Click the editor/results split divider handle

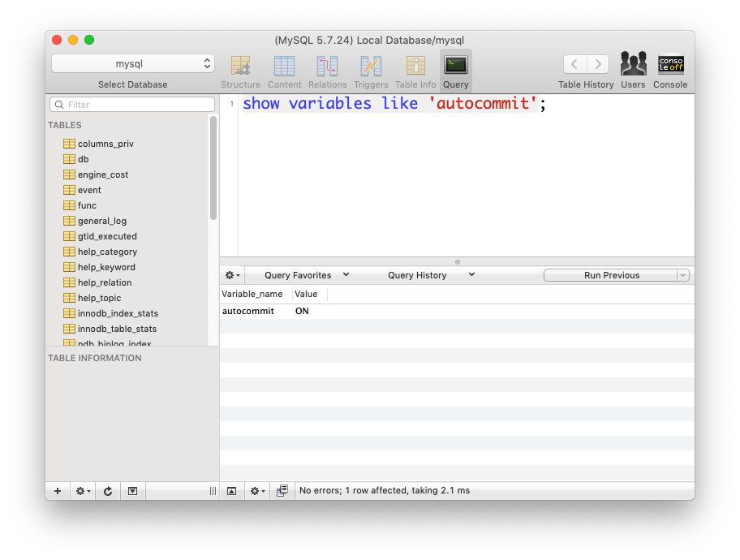[x=458, y=262]
